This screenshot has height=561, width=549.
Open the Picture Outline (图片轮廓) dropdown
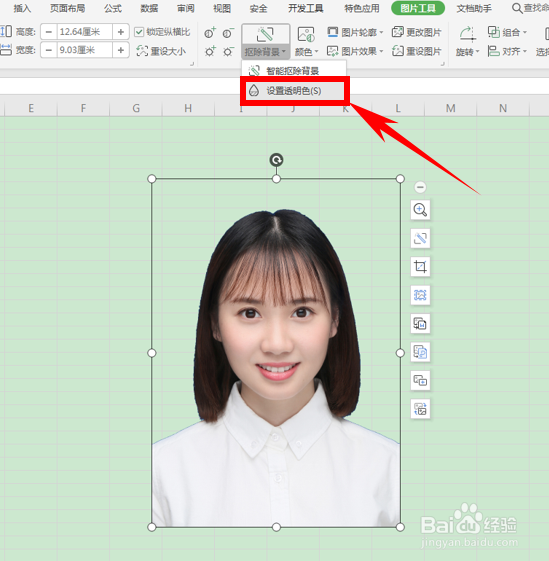pyautogui.click(x=355, y=32)
